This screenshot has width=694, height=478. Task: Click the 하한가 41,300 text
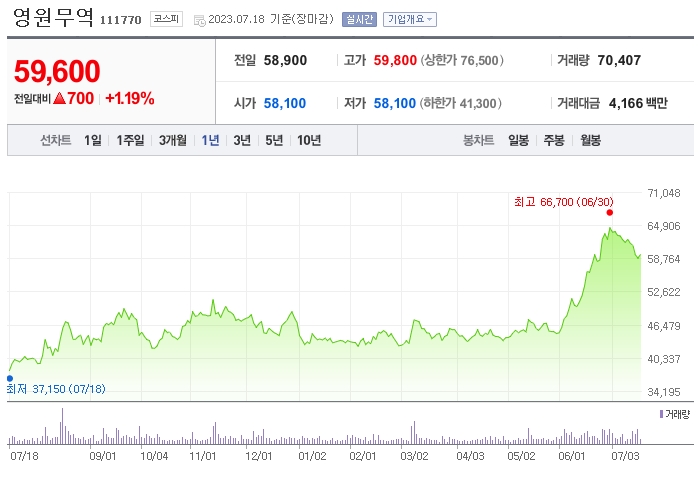coord(461,103)
